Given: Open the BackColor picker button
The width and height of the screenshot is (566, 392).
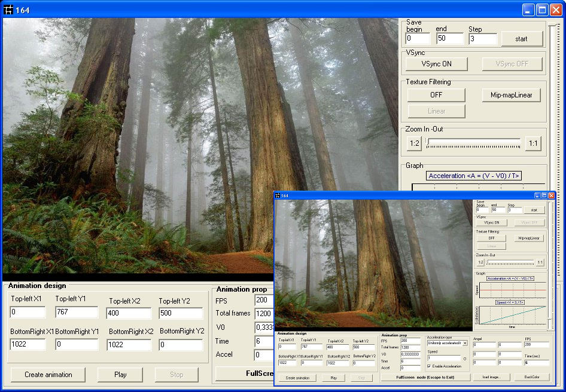Looking at the screenshot, I should point(531,377).
